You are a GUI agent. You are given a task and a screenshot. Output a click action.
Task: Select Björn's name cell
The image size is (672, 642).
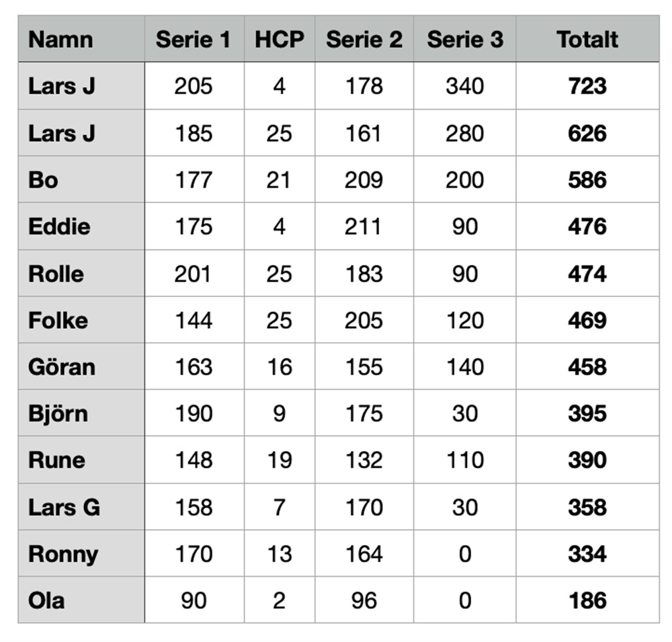[58, 413]
